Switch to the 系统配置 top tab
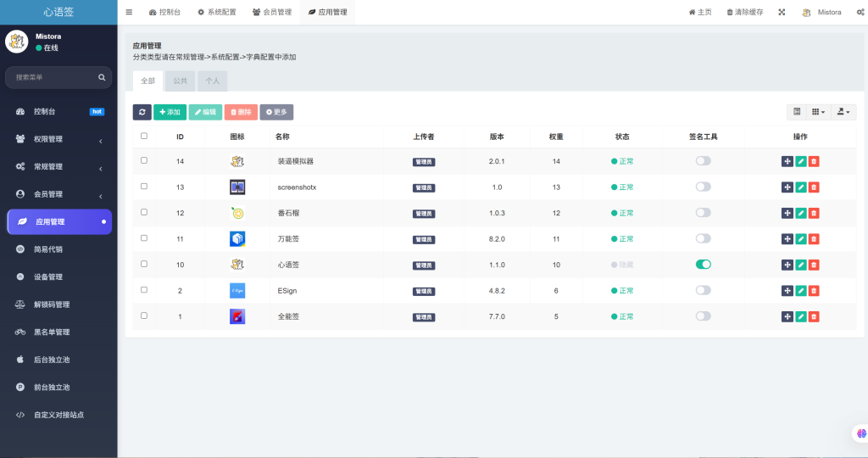The width and height of the screenshot is (868, 458). pyautogui.click(x=217, y=12)
